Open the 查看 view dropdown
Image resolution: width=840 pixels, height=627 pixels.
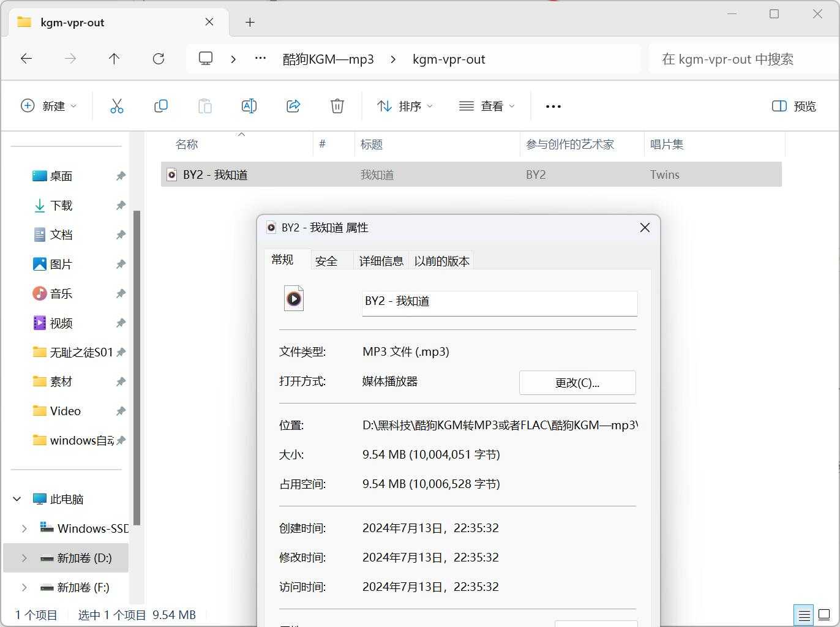[487, 106]
